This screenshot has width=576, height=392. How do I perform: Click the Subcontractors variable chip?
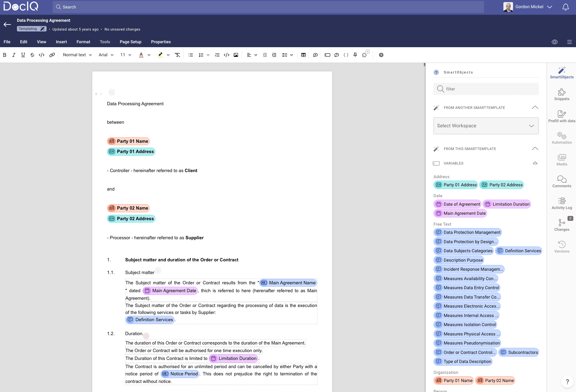[519, 352]
